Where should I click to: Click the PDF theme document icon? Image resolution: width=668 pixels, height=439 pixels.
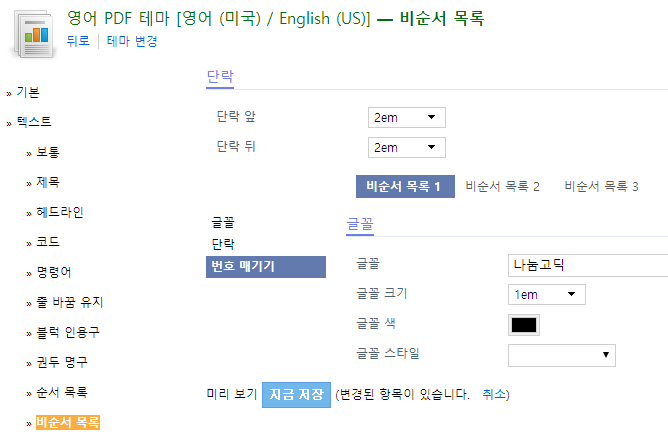[x=34, y=34]
